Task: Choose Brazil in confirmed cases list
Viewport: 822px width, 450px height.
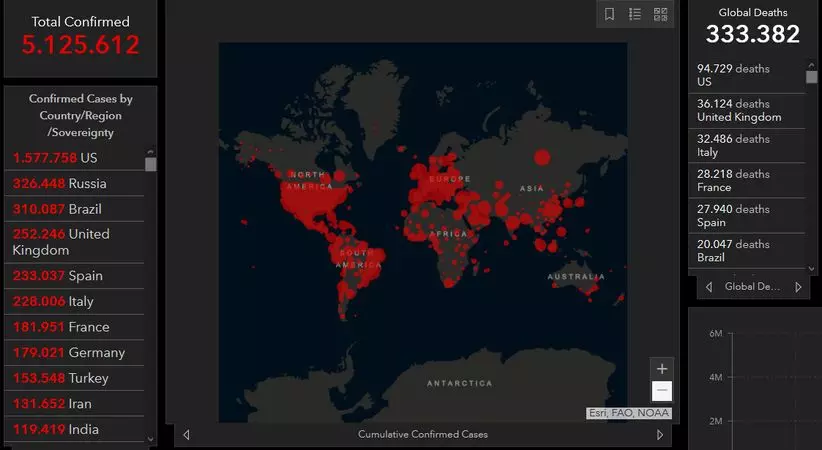Action: pos(75,210)
